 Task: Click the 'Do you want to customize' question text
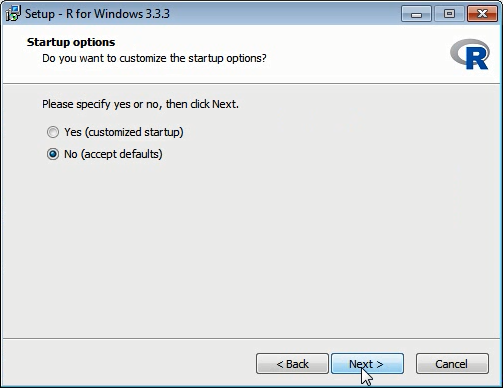click(x=154, y=58)
